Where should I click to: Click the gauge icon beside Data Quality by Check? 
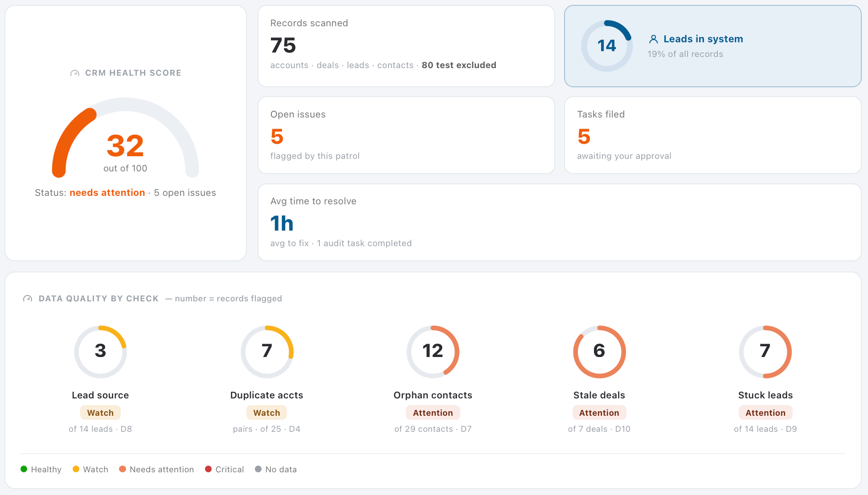(28, 299)
